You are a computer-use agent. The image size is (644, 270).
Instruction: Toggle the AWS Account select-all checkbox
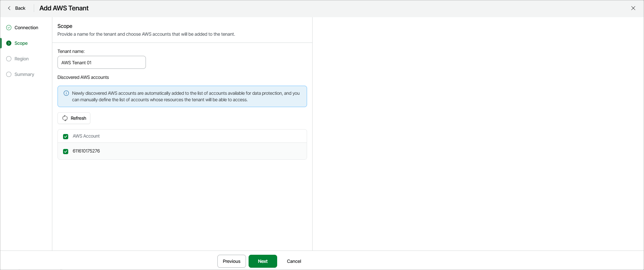point(66,136)
